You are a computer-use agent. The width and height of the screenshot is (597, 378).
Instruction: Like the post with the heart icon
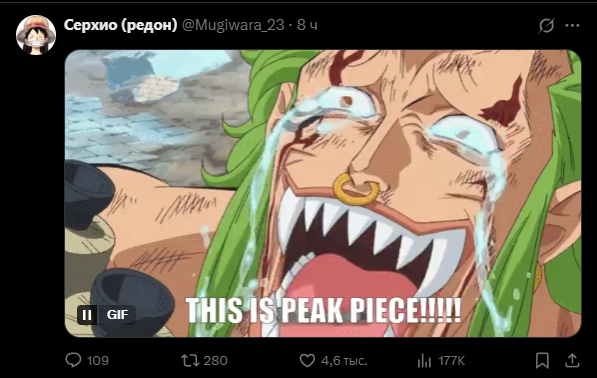[307, 360]
